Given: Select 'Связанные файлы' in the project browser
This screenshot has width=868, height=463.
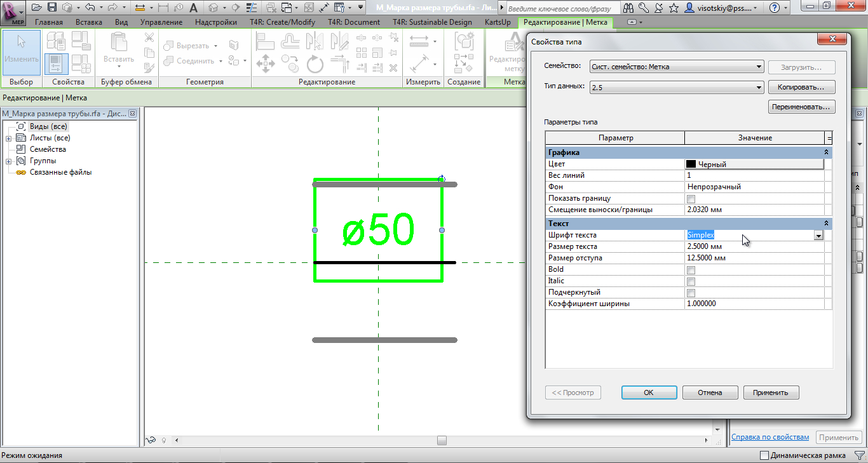Looking at the screenshot, I should 60,172.
